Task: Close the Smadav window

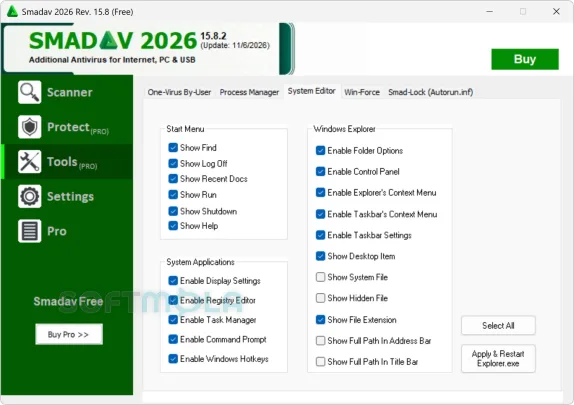Action: pyautogui.click(x=556, y=11)
